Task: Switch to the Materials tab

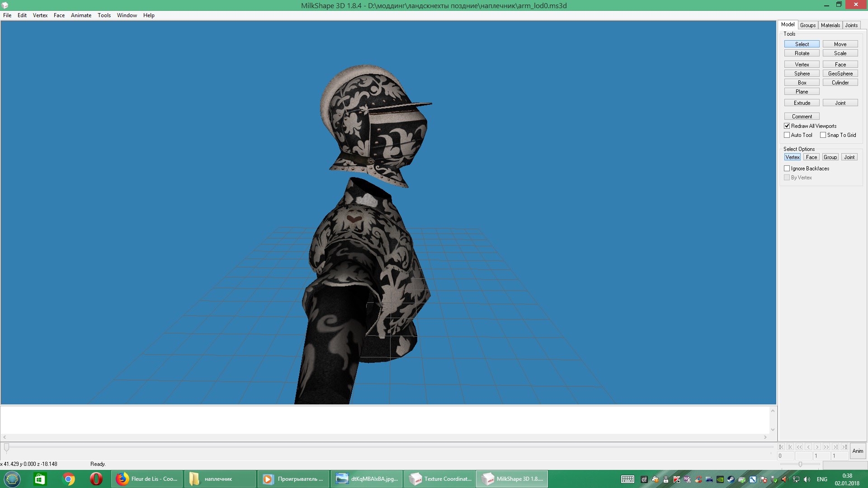Action: point(830,25)
